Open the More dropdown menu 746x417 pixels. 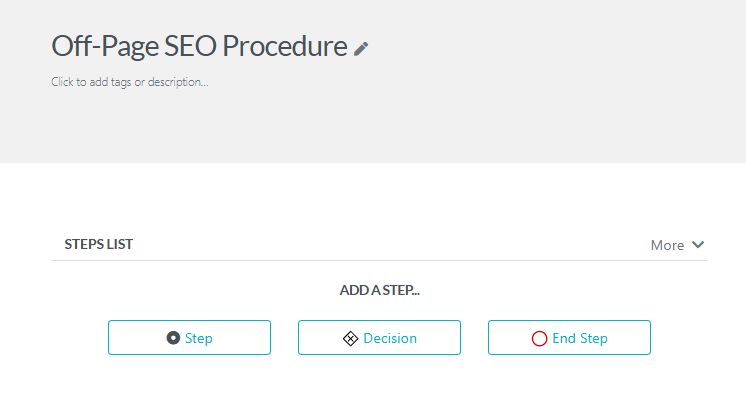(x=677, y=245)
